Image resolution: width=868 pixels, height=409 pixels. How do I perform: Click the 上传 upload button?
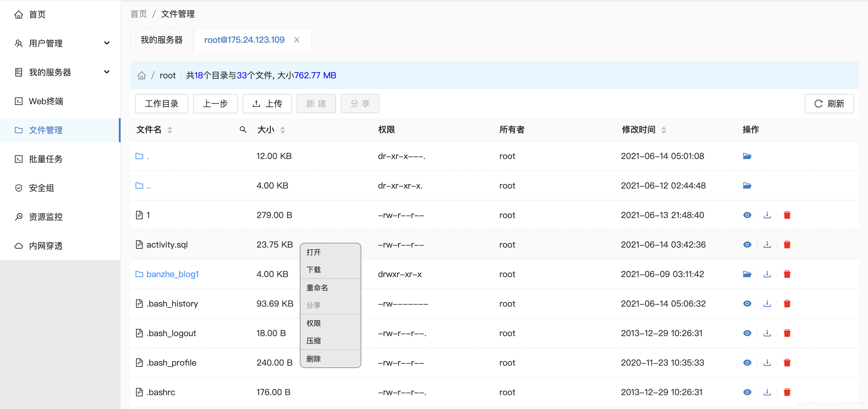tap(267, 104)
